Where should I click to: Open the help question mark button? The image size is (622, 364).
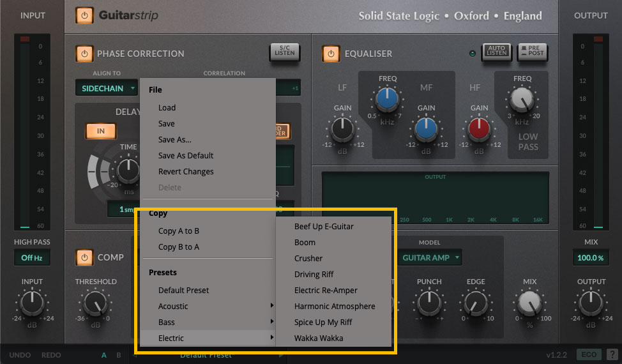click(x=612, y=354)
